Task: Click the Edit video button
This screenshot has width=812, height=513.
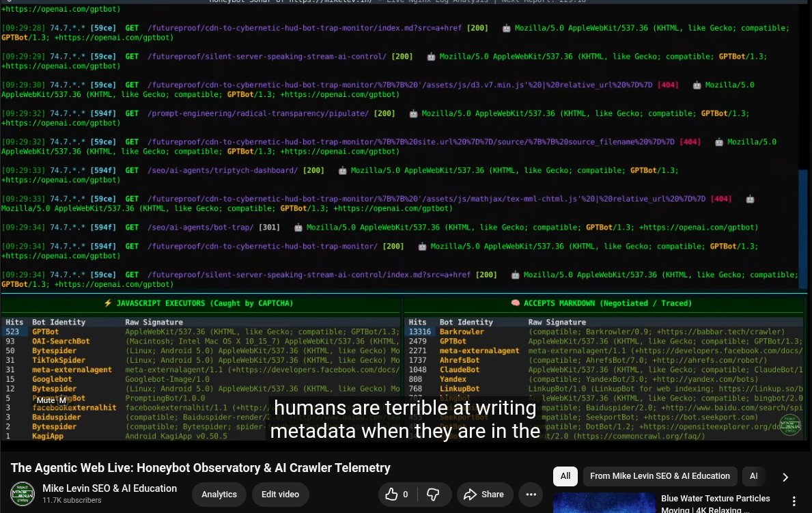Action: point(280,495)
